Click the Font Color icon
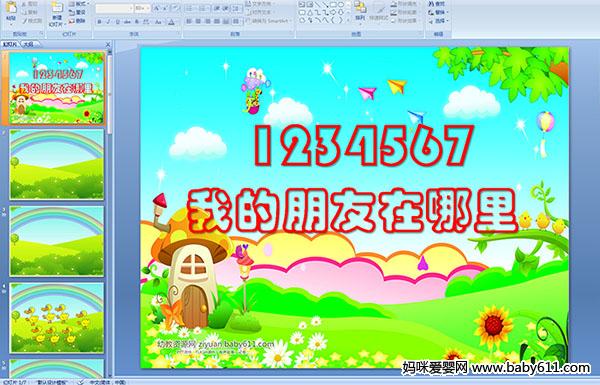This screenshot has width=600, height=385. 171,22
